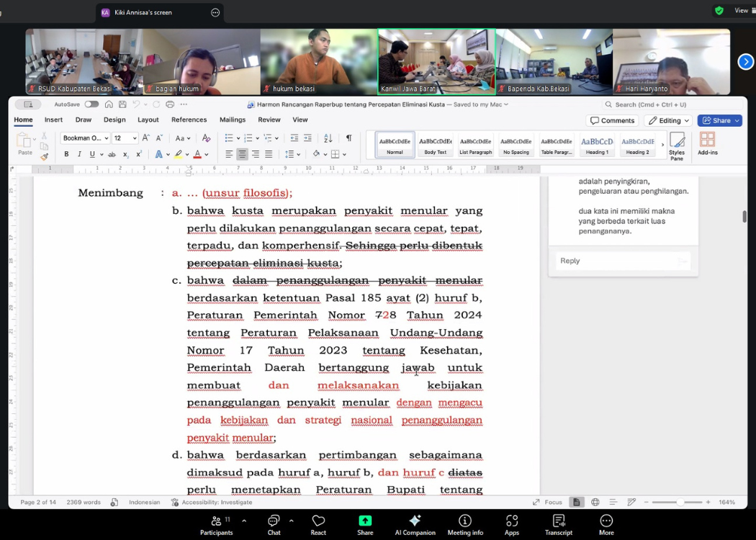Click the Comments button
The image size is (756, 540).
click(x=612, y=120)
